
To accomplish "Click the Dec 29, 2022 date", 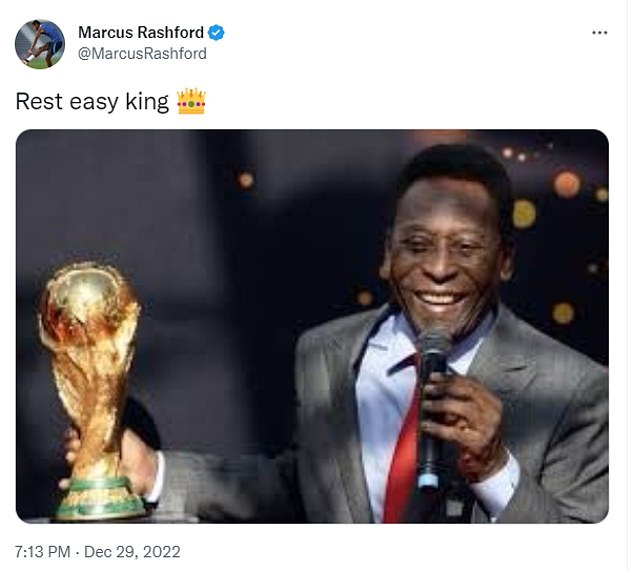I will point(132,551).
